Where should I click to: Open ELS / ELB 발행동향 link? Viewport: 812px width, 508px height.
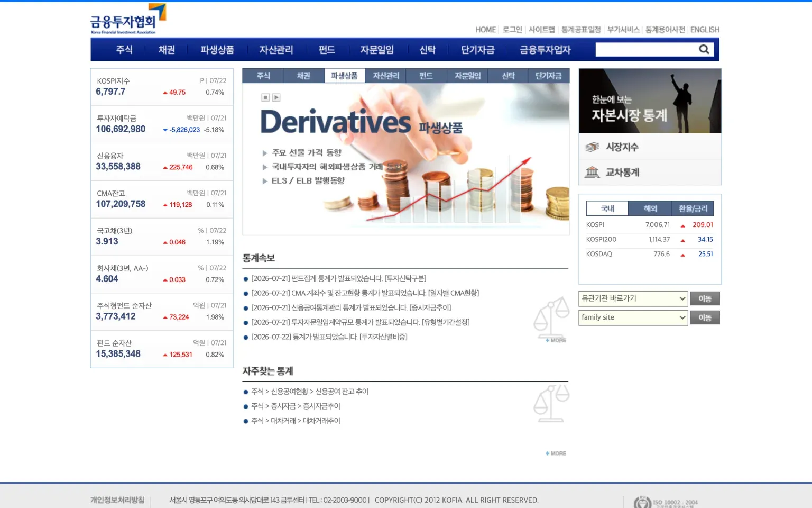coord(308,180)
